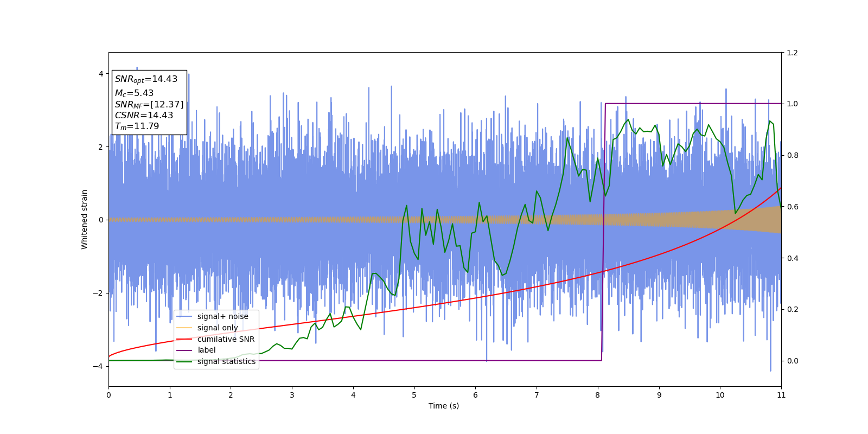Click the CSNR=14.43 annotation text
This screenshot has width=868, height=434.
[144, 116]
